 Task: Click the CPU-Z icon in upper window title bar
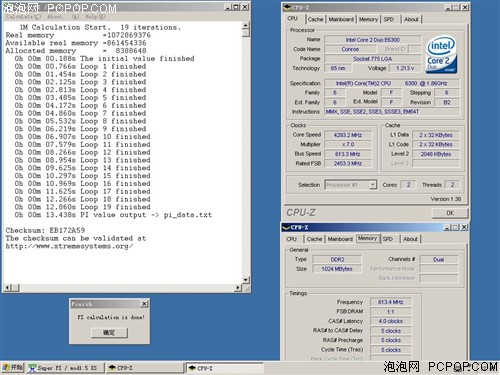[x=287, y=7]
